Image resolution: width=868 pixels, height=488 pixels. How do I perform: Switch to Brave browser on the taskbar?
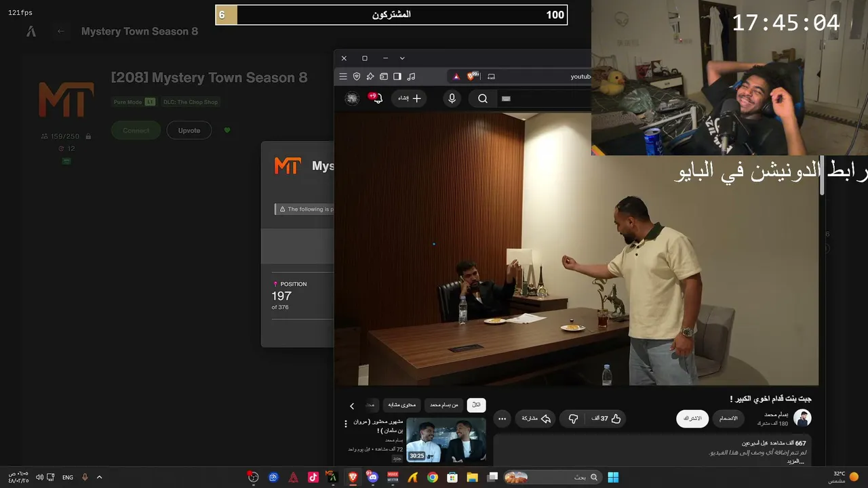(x=353, y=477)
